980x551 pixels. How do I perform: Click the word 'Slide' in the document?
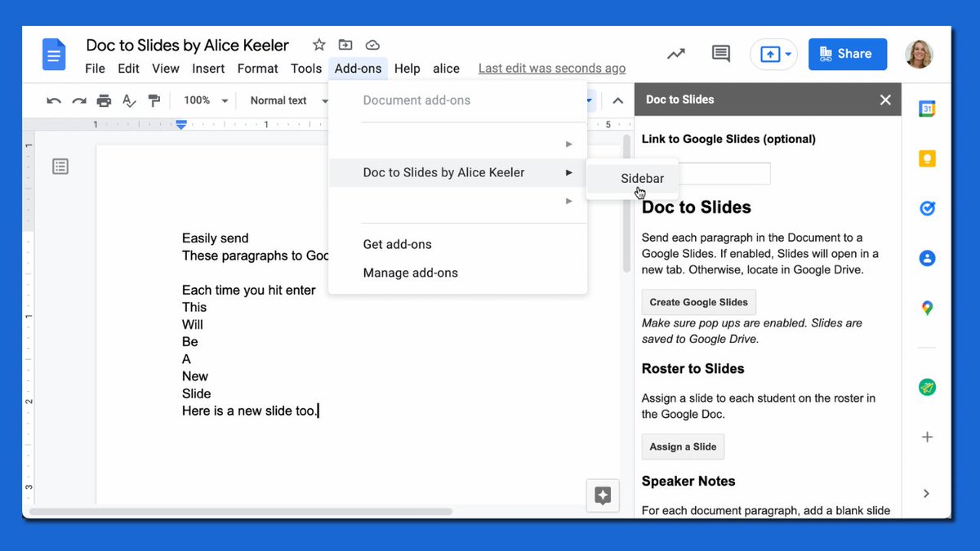(x=196, y=393)
